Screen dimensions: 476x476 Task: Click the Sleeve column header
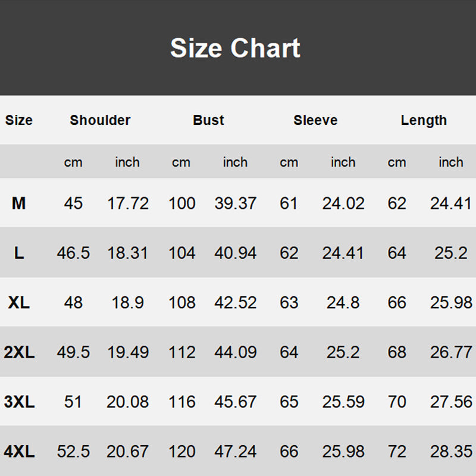tap(315, 120)
